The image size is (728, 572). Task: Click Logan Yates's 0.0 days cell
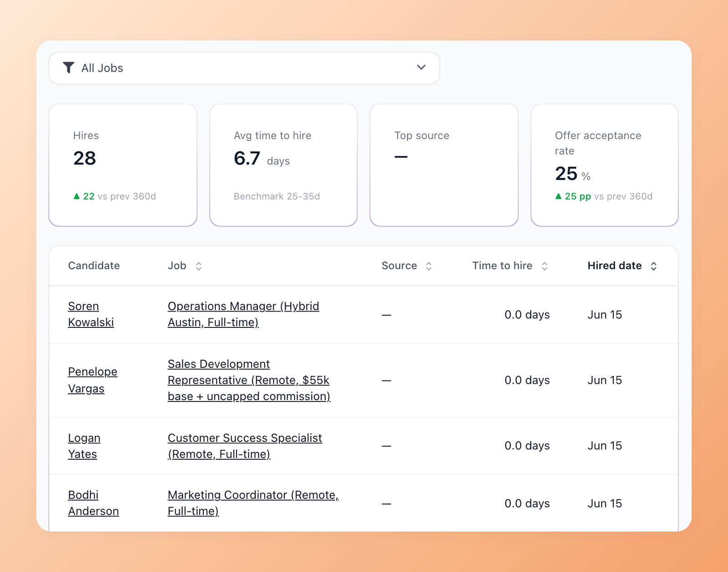(527, 446)
